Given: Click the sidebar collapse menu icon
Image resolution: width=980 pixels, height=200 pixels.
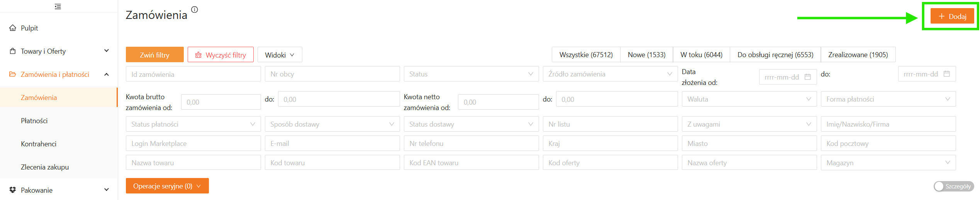Looking at the screenshot, I should (x=58, y=6).
